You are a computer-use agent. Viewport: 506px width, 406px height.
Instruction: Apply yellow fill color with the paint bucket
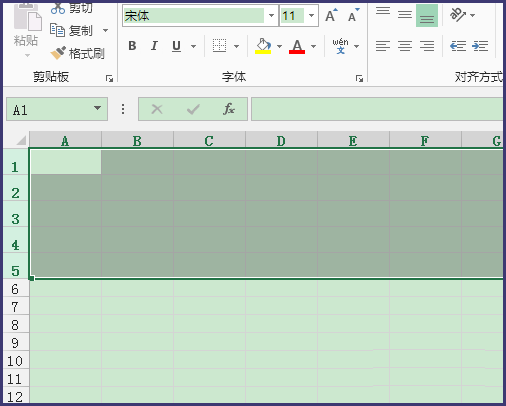tap(263, 46)
